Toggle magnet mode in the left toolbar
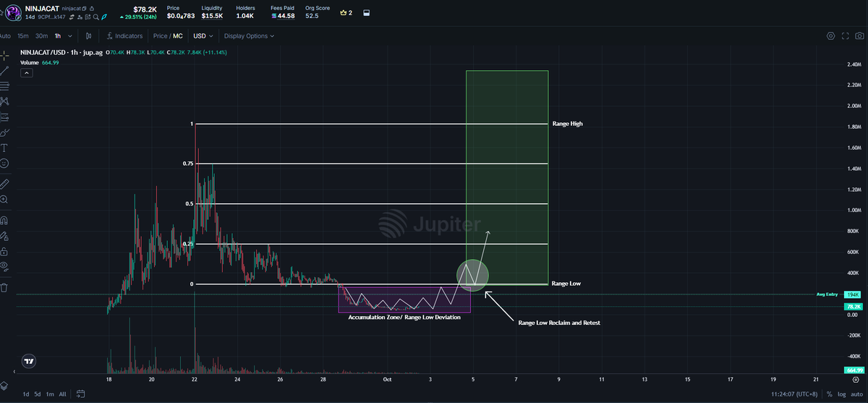This screenshot has height=403, width=868. coord(4,221)
